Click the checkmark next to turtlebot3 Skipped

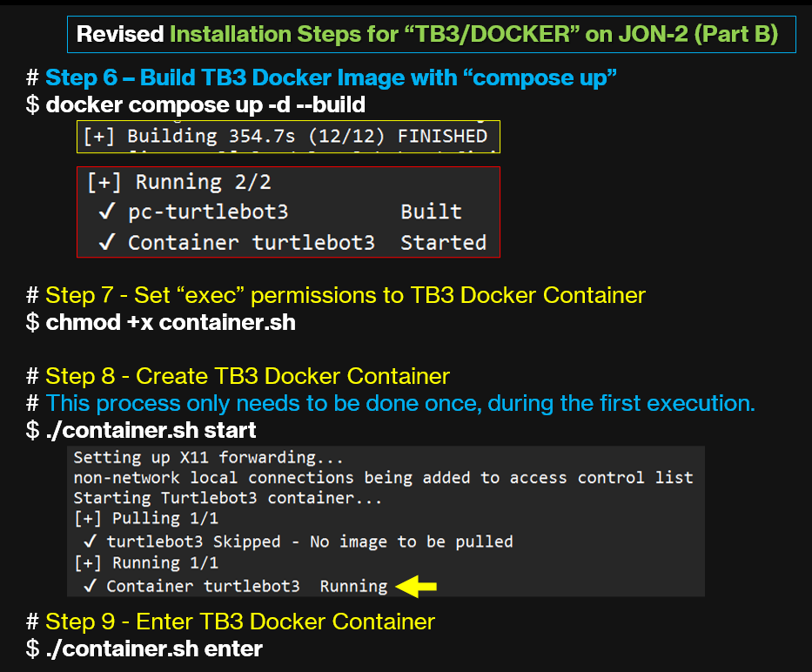90,541
